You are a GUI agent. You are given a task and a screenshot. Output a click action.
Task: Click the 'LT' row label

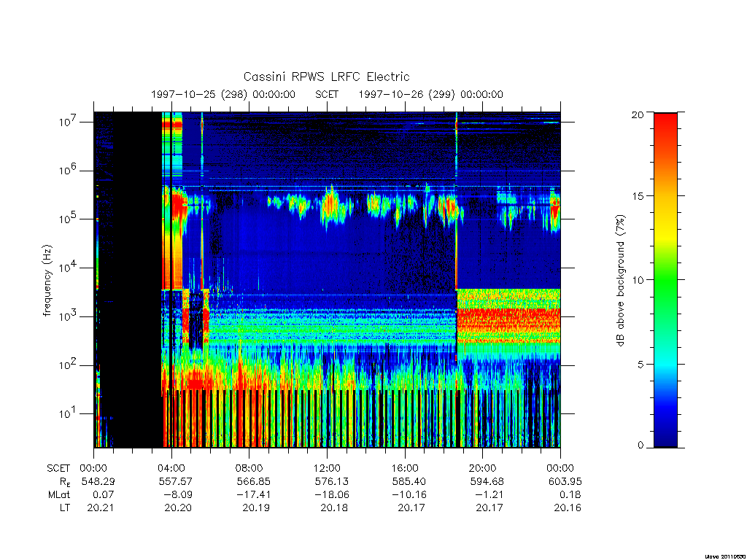pos(65,508)
